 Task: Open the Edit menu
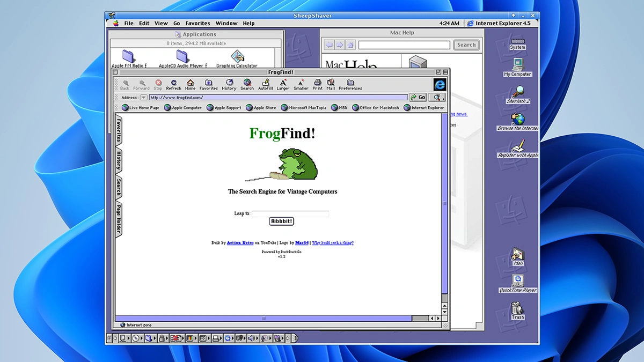[144, 24]
